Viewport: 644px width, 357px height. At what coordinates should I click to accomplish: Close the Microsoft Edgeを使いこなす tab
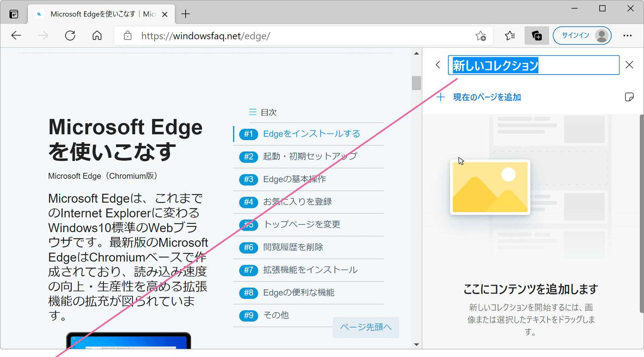[165, 15]
